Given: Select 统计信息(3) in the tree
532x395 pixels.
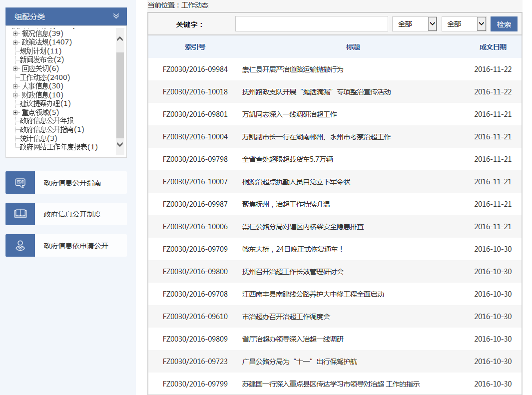Looking at the screenshot, I should (x=38, y=138).
